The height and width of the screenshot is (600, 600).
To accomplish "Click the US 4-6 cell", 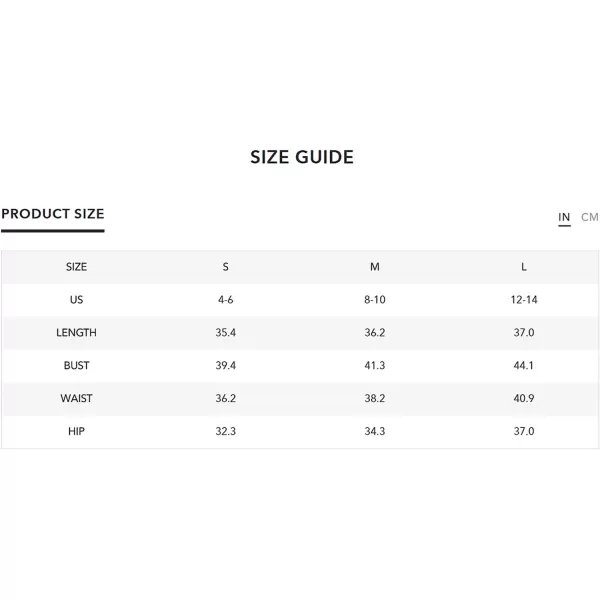I will click(225, 300).
